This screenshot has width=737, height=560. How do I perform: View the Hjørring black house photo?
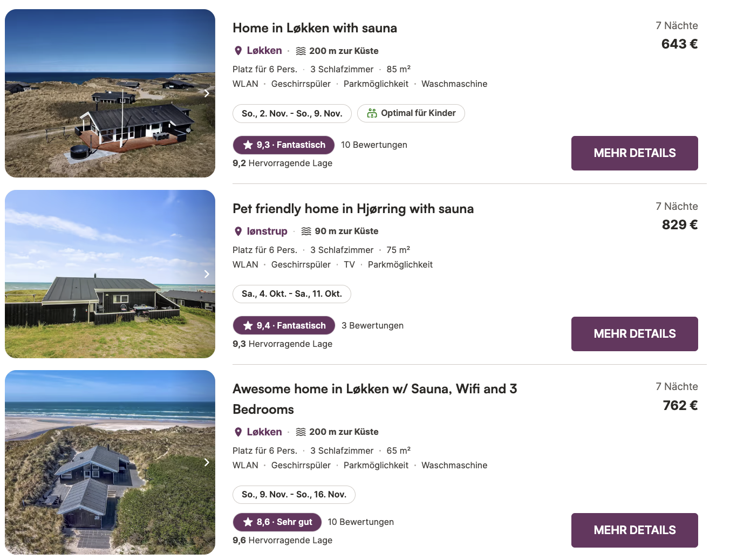(110, 274)
